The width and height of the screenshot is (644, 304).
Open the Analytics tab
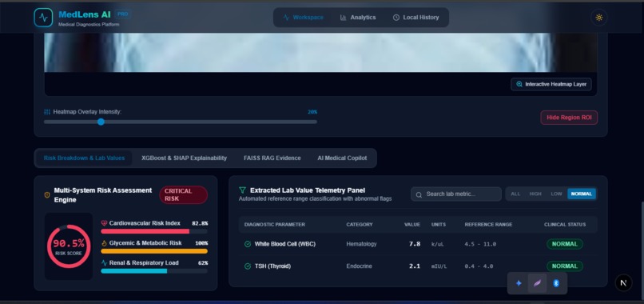tap(358, 18)
